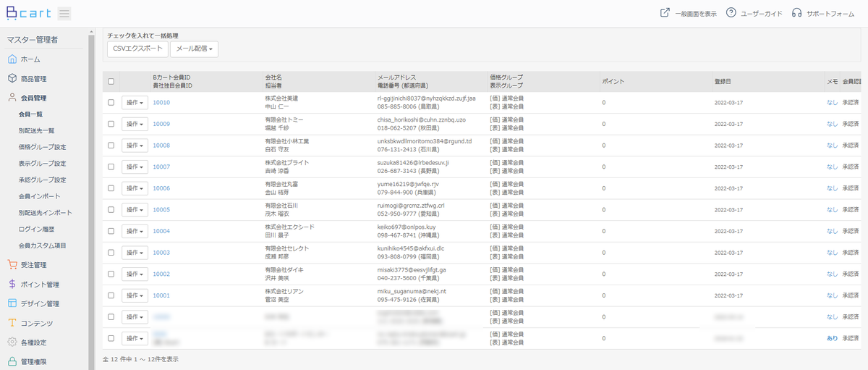Open ログイン履歴 in the sidebar
868x370 pixels.
tap(37, 229)
